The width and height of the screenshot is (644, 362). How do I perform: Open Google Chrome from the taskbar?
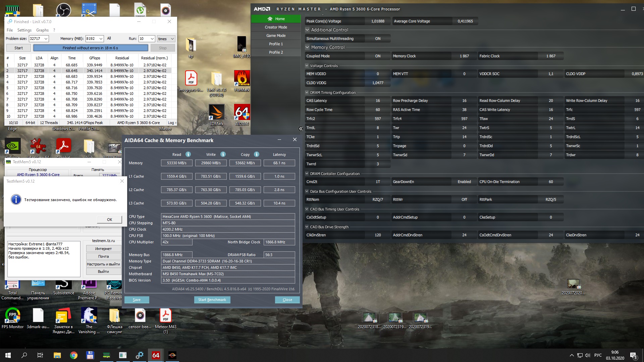[73, 355]
